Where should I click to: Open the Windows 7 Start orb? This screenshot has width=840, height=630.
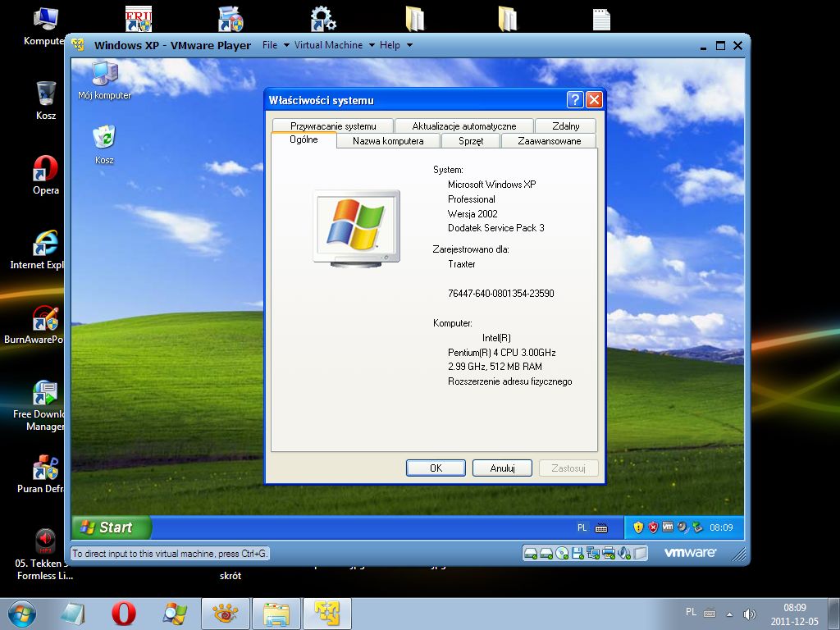pyautogui.click(x=22, y=614)
